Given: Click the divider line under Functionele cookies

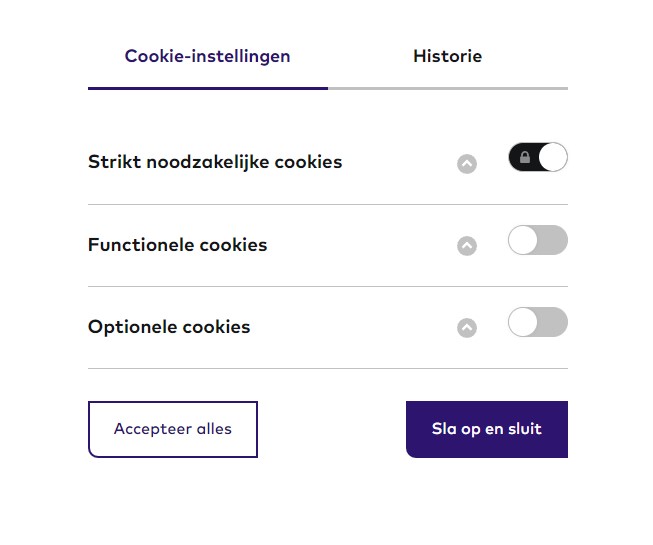Looking at the screenshot, I should click(327, 287).
